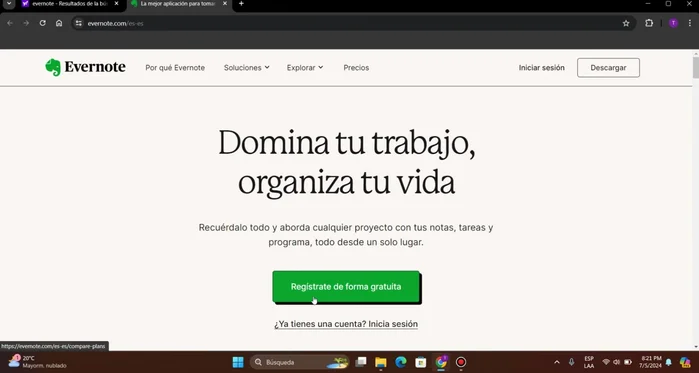Open File Explorer from the taskbar
699x373 pixels.
(x=381, y=362)
